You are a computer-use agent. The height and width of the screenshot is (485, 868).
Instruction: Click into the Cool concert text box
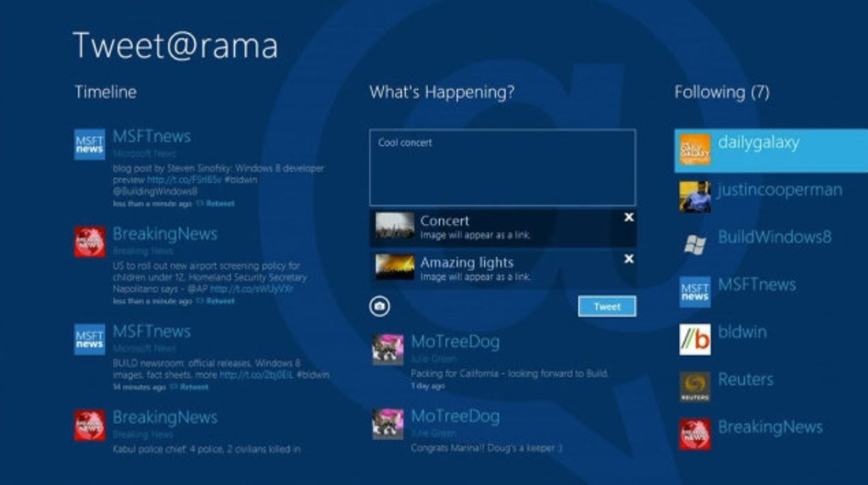[503, 168]
